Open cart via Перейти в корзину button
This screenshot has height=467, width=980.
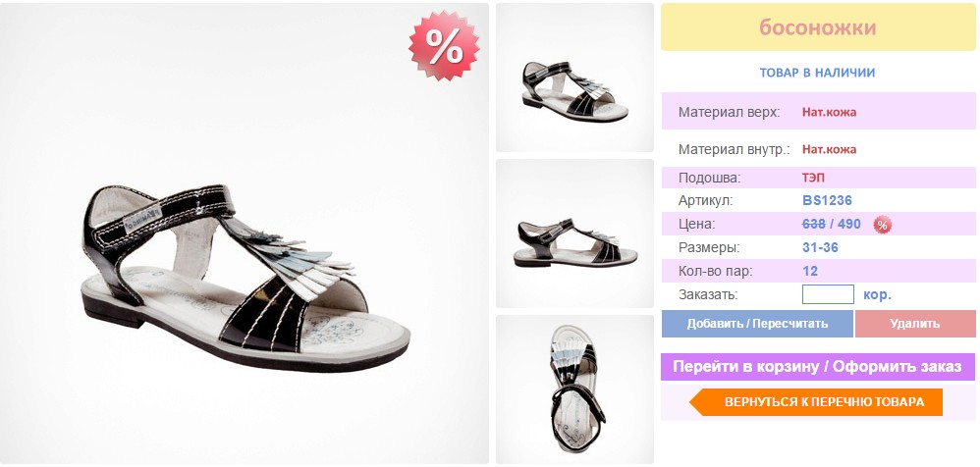click(x=818, y=367)
